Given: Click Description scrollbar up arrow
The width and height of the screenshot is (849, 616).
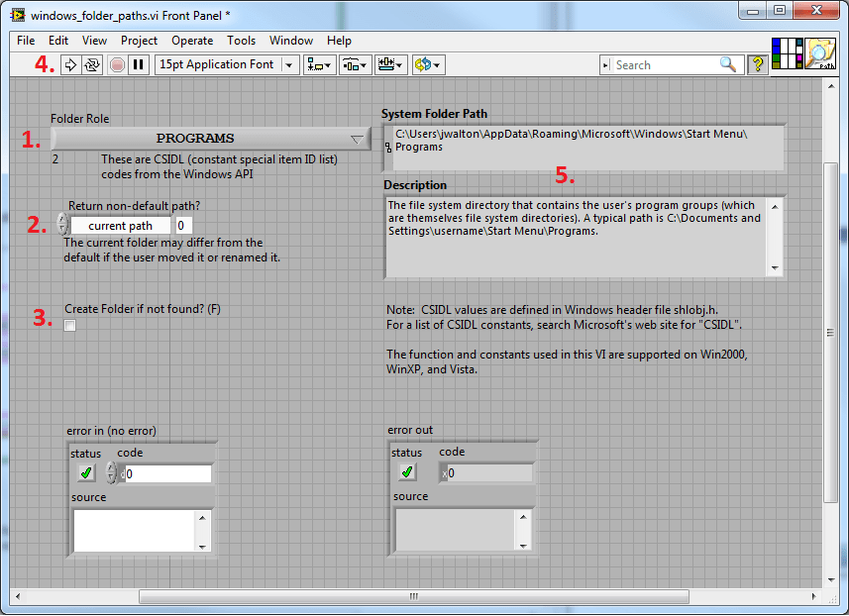Looking at the screenshot, I should [x=775, y=207].
